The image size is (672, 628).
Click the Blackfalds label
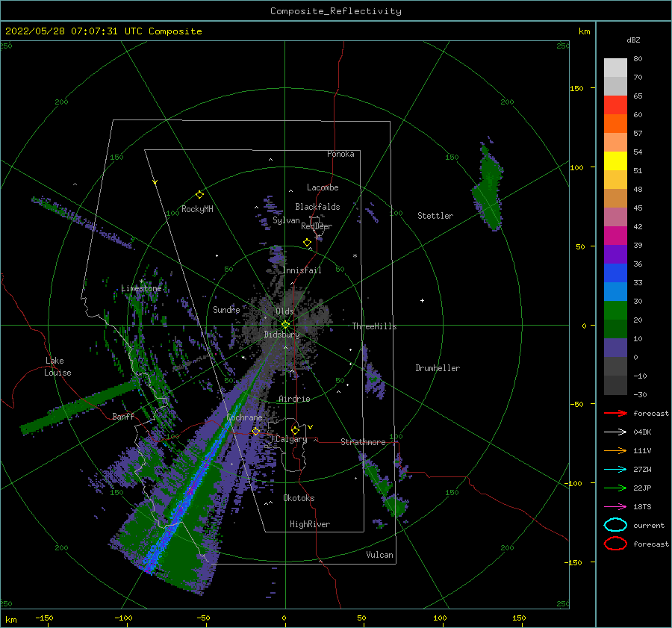coord(317,207)
